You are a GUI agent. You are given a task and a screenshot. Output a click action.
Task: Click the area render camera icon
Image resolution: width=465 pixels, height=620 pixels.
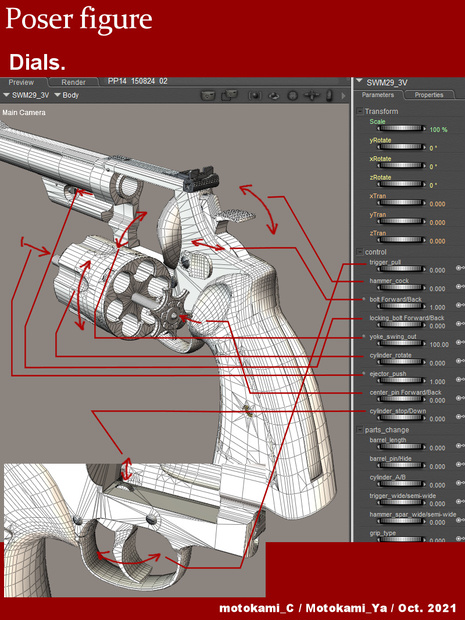[229, 95]
